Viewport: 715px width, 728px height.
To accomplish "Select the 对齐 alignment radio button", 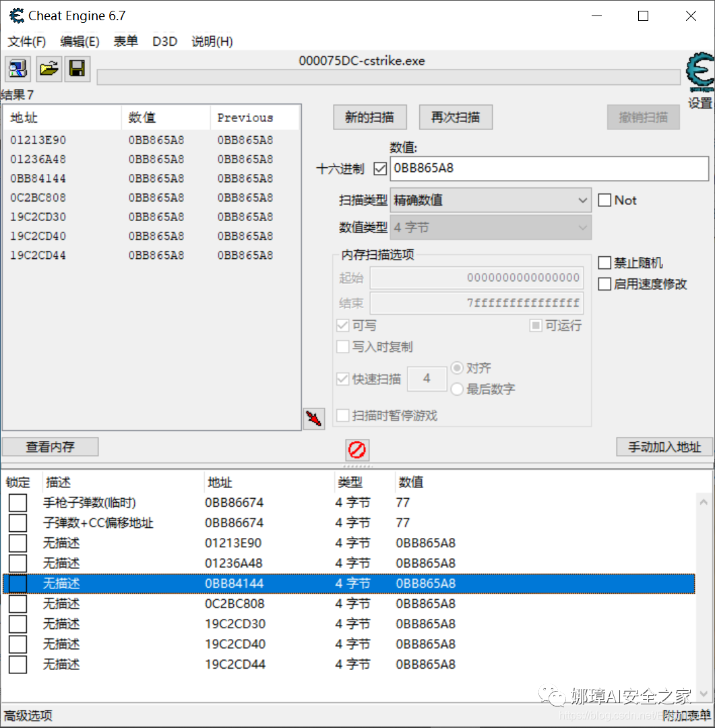I will (457, 368).
